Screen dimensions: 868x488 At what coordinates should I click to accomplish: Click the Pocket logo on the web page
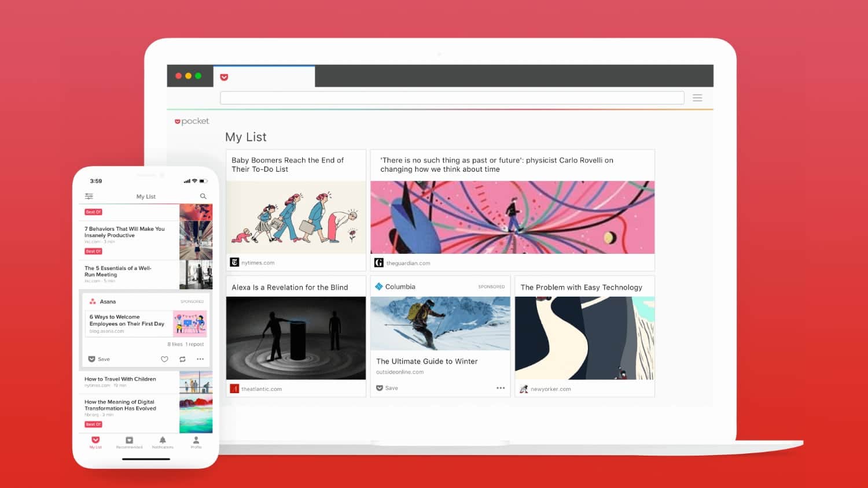[192, 121]
